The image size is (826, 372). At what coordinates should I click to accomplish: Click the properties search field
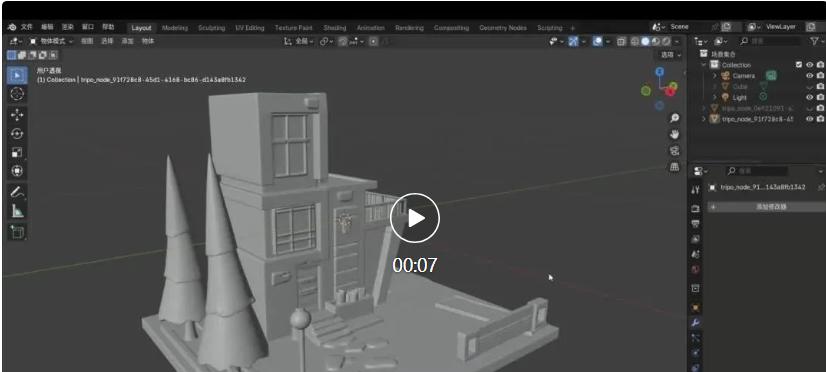756,171
